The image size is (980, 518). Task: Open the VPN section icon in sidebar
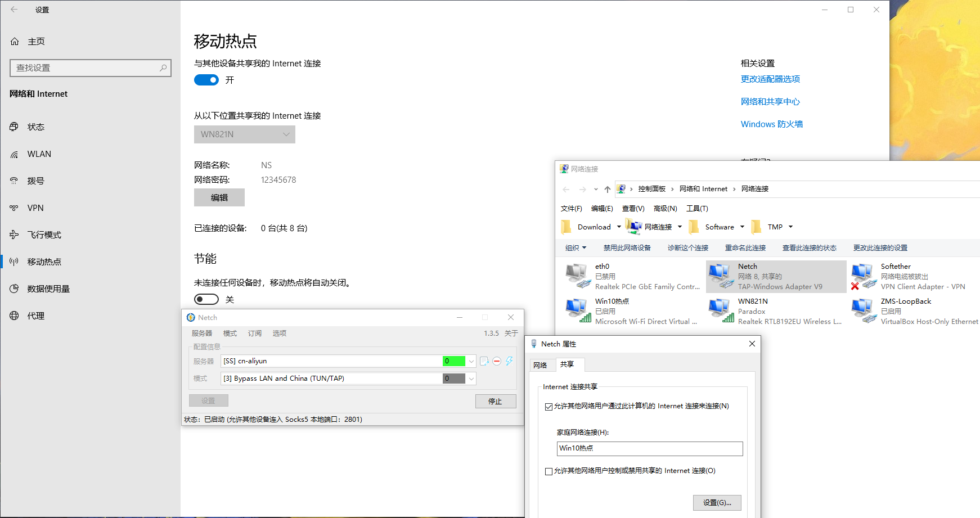14,208
